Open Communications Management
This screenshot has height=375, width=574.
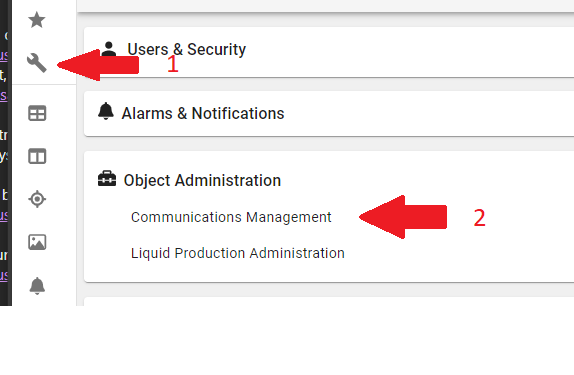pyautogui.click(x=231, y=217)
